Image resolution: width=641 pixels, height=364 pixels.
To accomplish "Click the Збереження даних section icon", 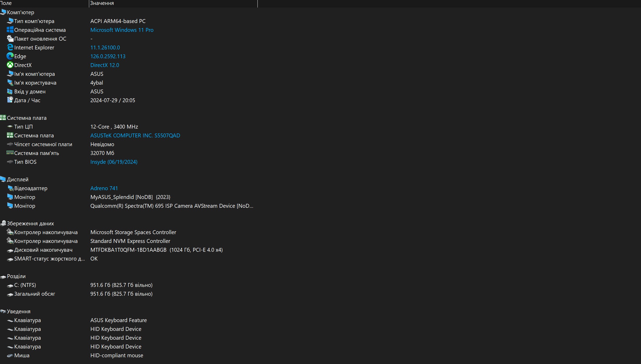I will [x=3, y=223].
